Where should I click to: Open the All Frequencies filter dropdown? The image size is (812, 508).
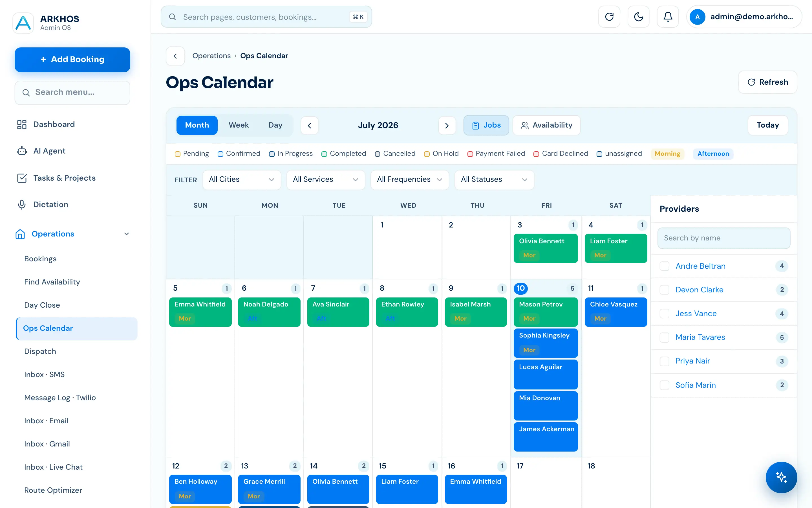[409, 180]
